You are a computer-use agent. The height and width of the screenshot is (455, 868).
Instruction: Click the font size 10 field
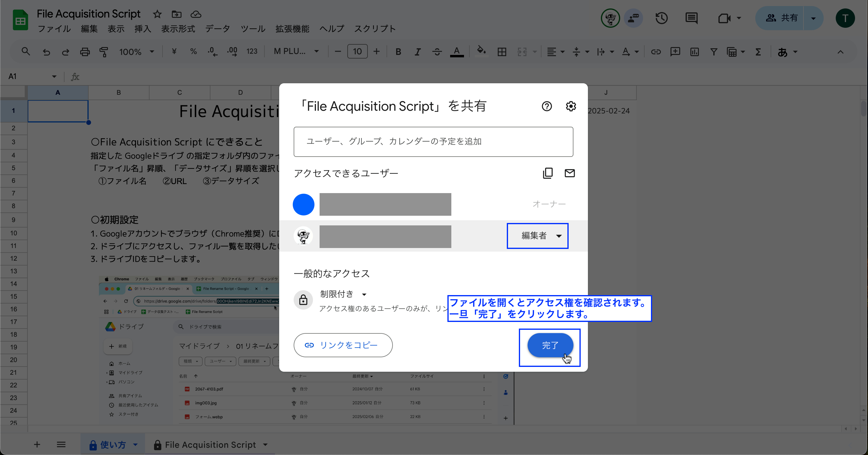[x=357, y=52]
